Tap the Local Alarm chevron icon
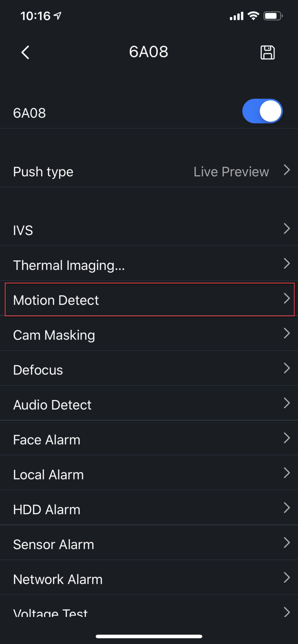The height and width of the screenshot is (644, 298). [x=287, y=473]
